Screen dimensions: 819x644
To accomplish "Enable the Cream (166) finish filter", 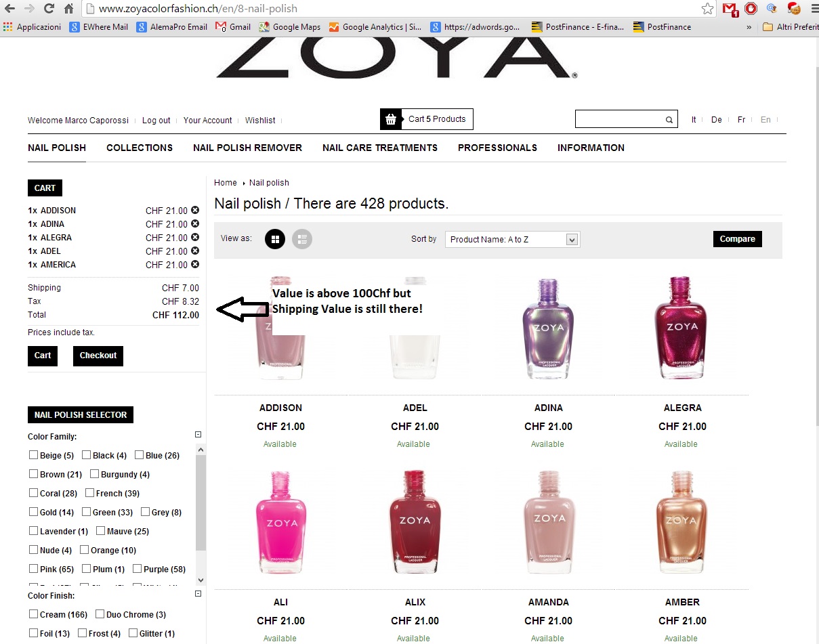I will coord(33,614).
